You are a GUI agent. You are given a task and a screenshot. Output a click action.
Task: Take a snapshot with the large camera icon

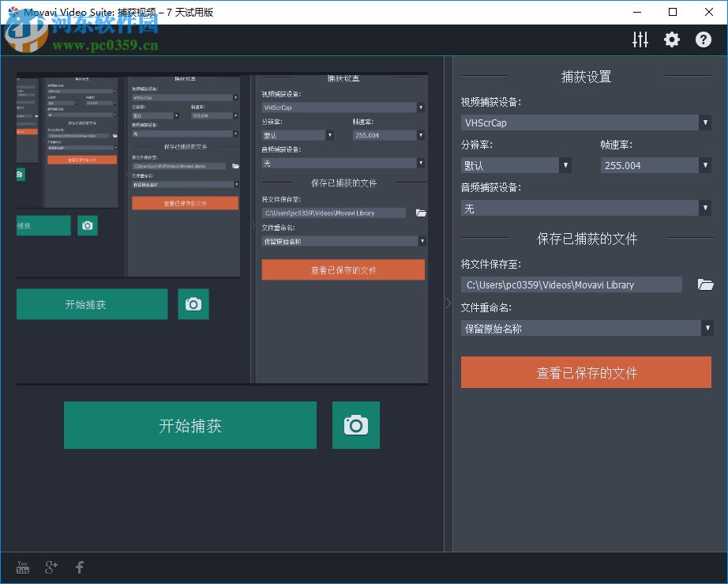(355, 424)
